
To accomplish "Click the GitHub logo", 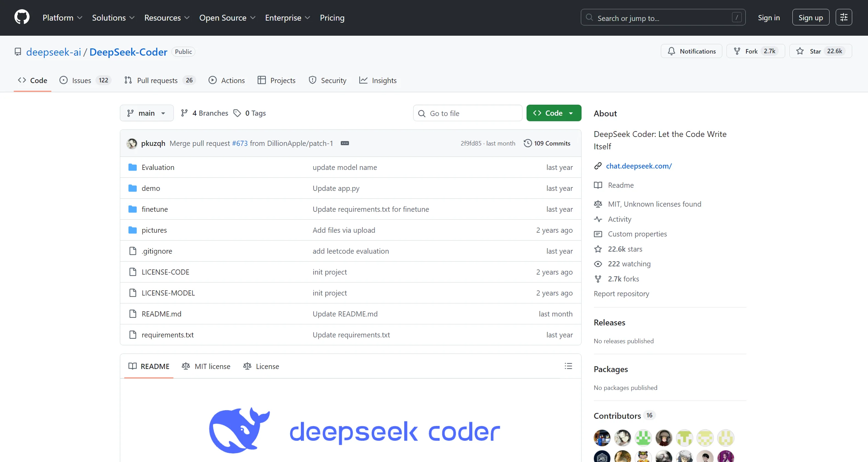I will [x=22, y=17].
